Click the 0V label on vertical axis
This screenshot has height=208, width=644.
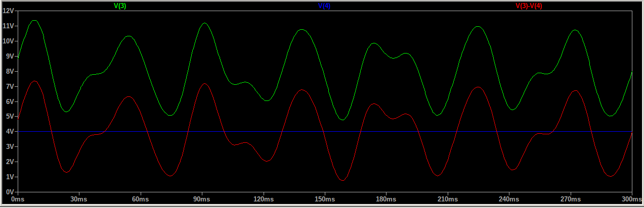[x=10, y=192]
